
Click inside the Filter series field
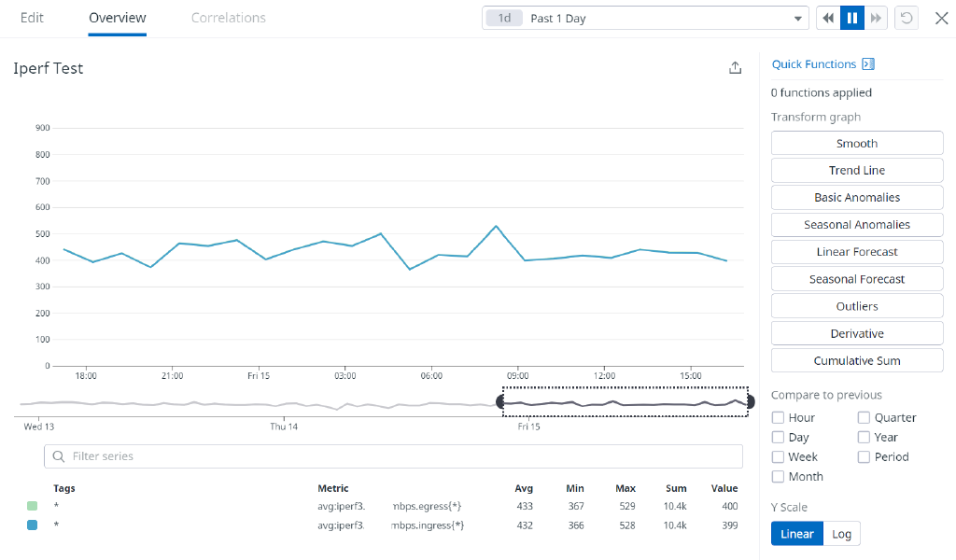[x=373, y=456]
